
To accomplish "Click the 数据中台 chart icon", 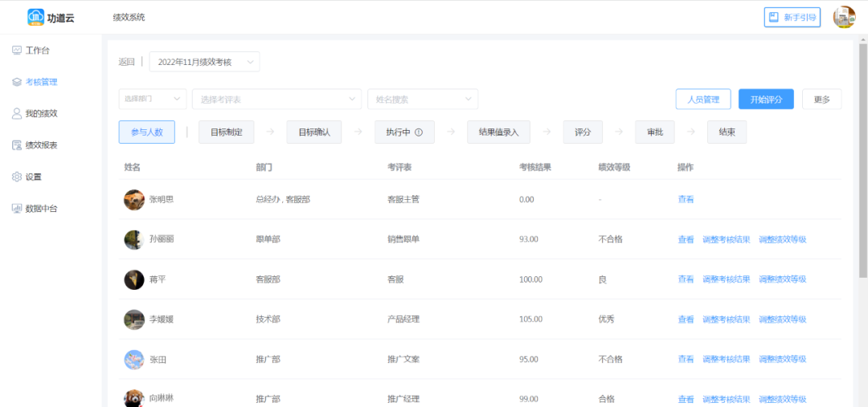I will pyautogui.click(x=17, y=209).
